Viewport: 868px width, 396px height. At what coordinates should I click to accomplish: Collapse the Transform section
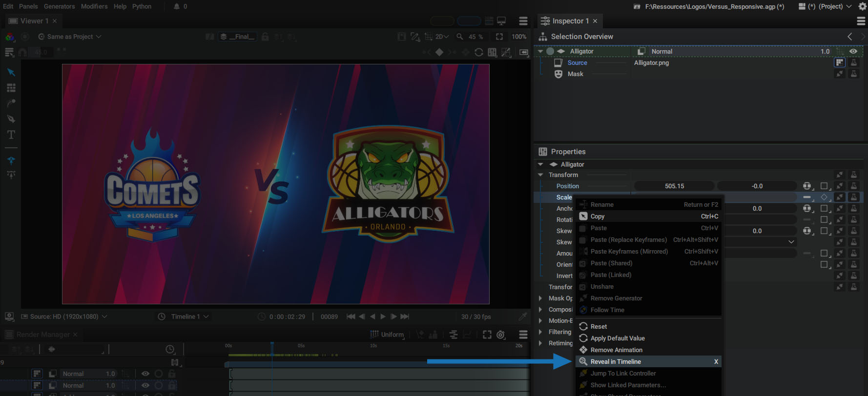point(540,175)
